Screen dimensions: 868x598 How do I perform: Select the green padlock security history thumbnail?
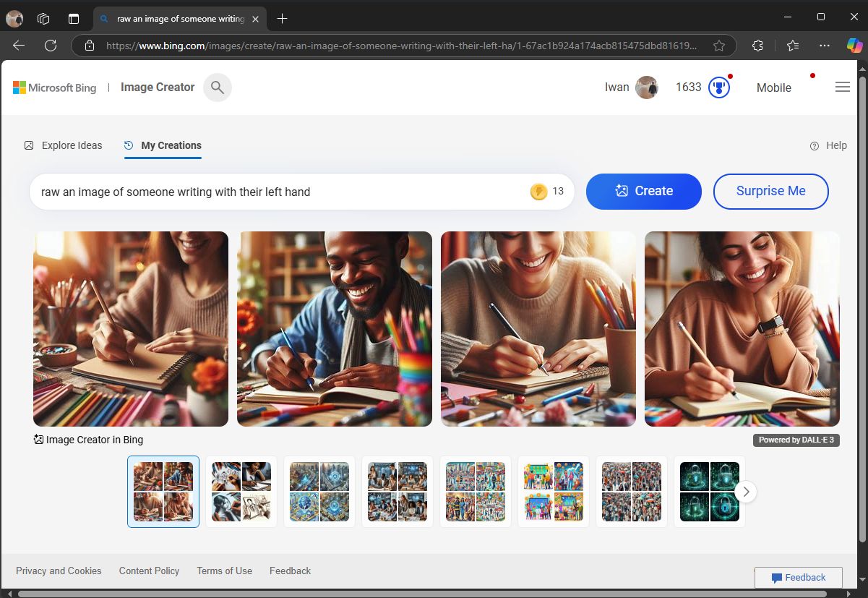tap(710, 492)
